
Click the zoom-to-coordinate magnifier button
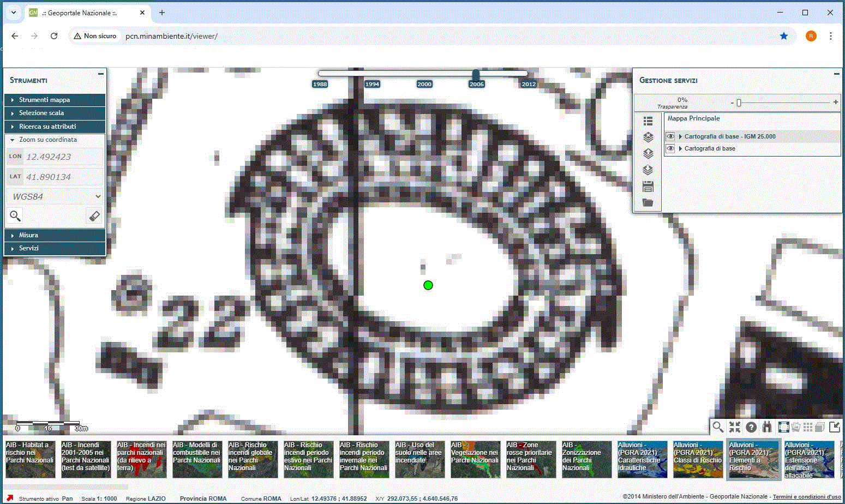(x=15, y=216)
